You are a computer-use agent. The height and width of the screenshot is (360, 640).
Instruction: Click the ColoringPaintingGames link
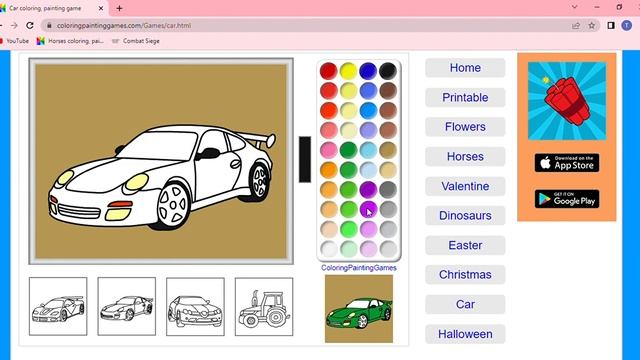pyautogui.click(x=358, y=268)
